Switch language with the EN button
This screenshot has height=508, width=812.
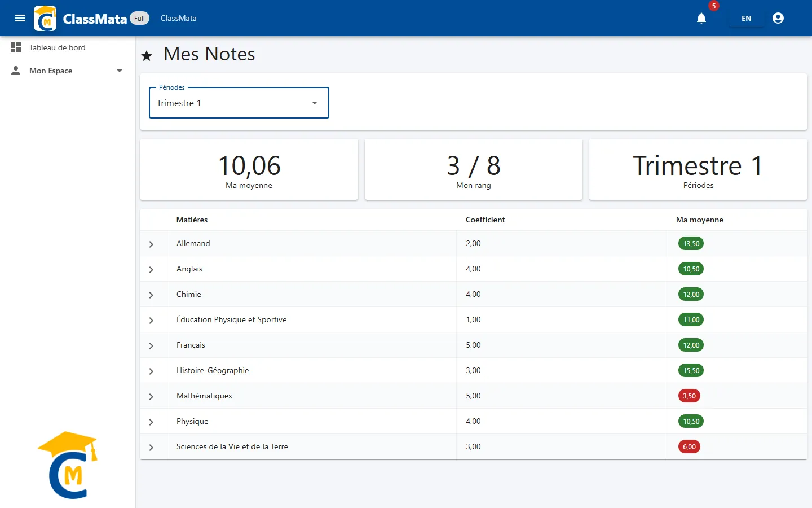pos(746,19)
